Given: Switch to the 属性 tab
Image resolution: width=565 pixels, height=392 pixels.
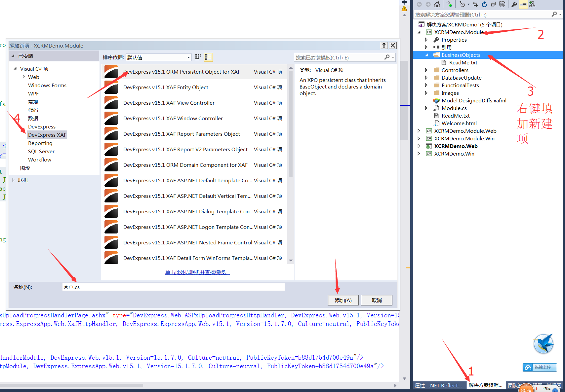Looking at the screenshot, I should point(420,385).
